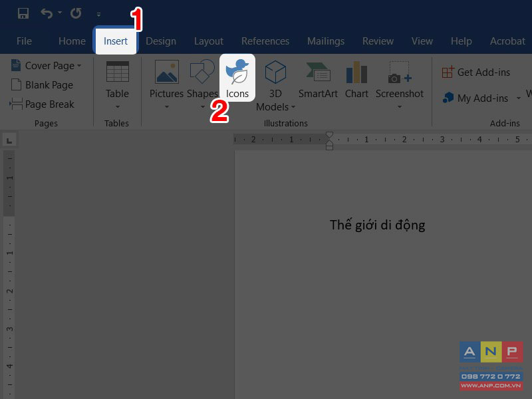Screen dimensions: 532x399
Task: Click Get Add-ins
Action: pyautogui.click(x=475, y=72)
